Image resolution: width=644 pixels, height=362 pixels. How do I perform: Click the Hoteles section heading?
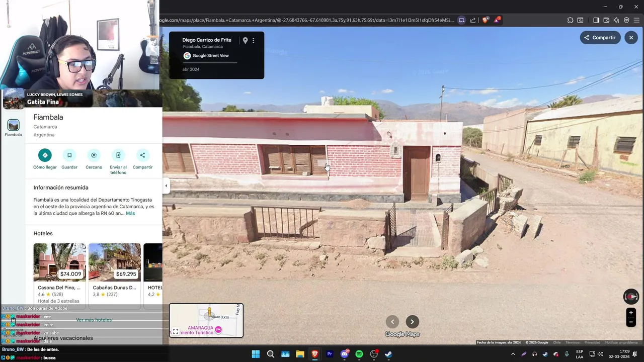[x=43, y=233]
